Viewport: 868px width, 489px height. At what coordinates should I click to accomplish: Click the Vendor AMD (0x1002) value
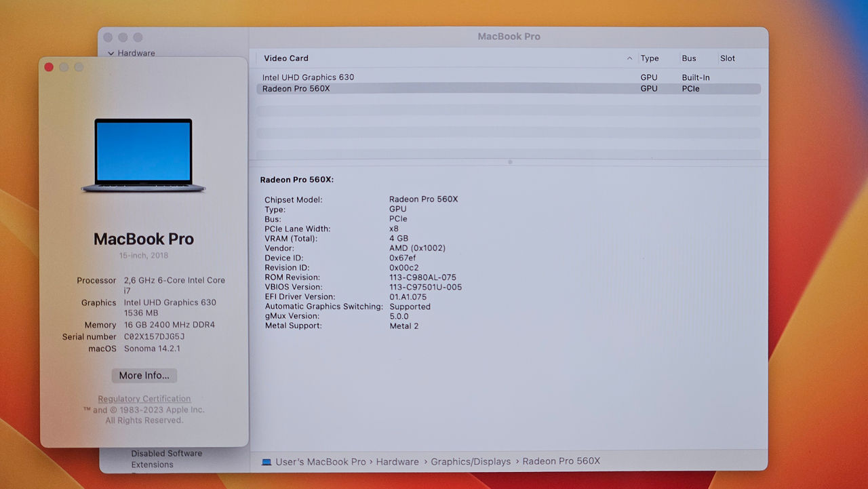pyautogui.click(x=417, y=248)
